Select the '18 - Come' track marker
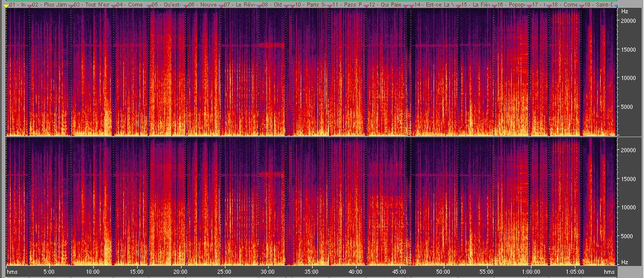 566,5
